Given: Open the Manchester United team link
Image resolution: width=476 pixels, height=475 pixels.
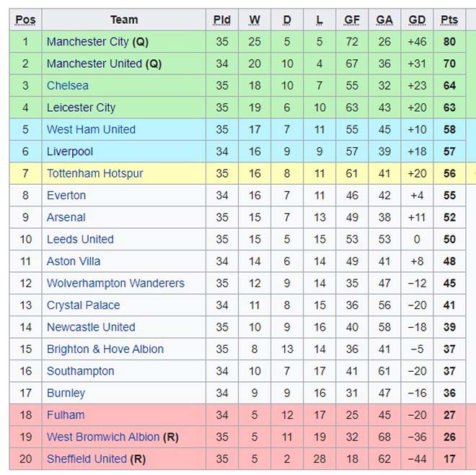Looking at the screenshot, I should click(94, 64).
